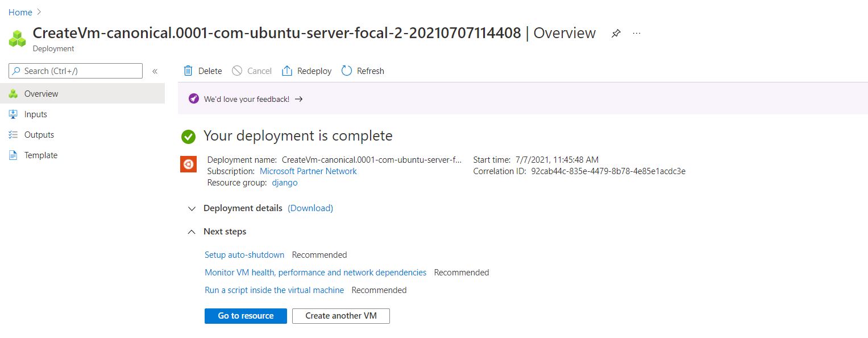The image size is (868, 338).
Task: Click the feedback rocket icon
Action: point(194,99)
